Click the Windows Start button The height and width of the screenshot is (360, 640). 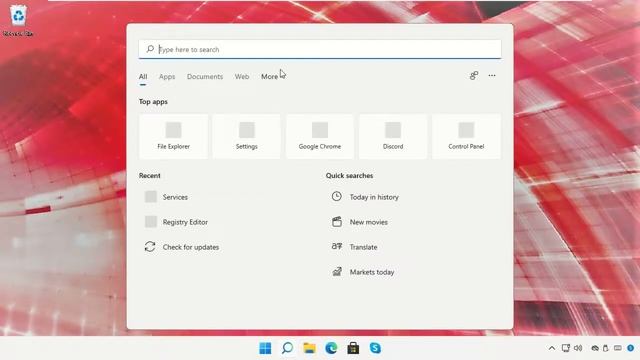(x=265, y=348)
